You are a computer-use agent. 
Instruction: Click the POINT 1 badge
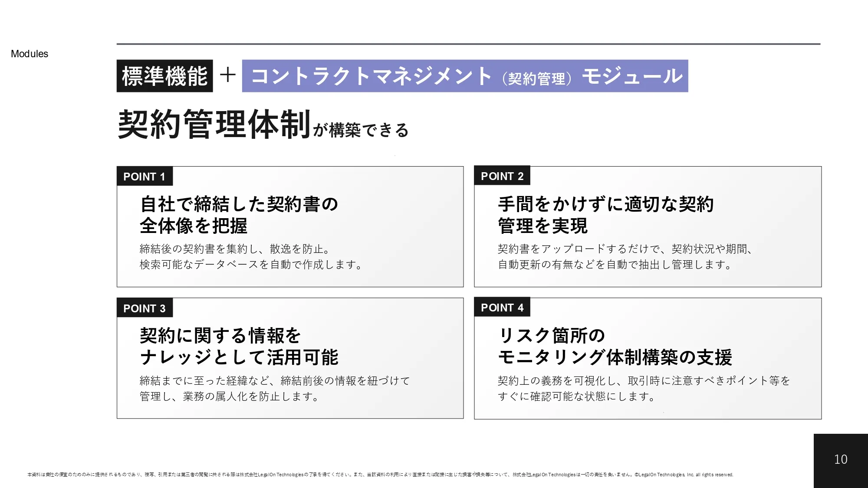coord(145,176)
